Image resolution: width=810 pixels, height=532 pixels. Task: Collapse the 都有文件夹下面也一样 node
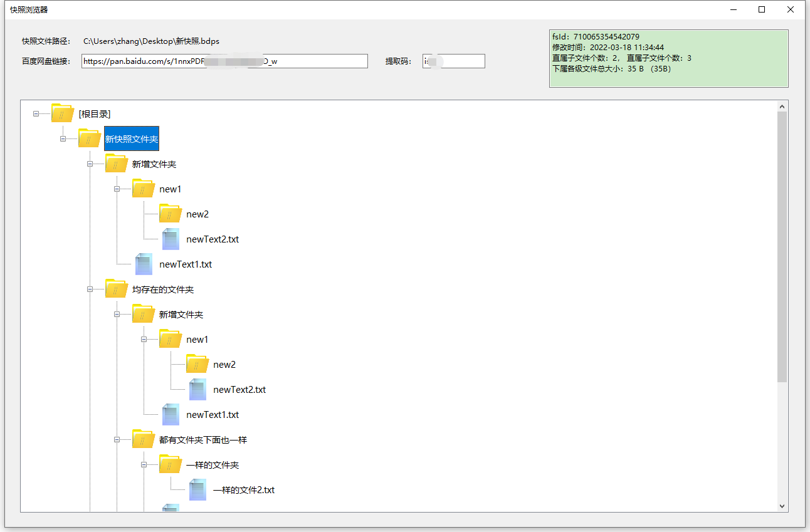click(117, 439)
